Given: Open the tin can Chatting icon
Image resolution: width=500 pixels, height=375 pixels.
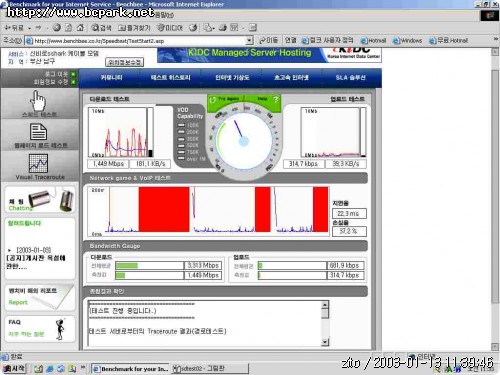Looking at the screenshot, I should pyautogui.click(x=52, y=200).
